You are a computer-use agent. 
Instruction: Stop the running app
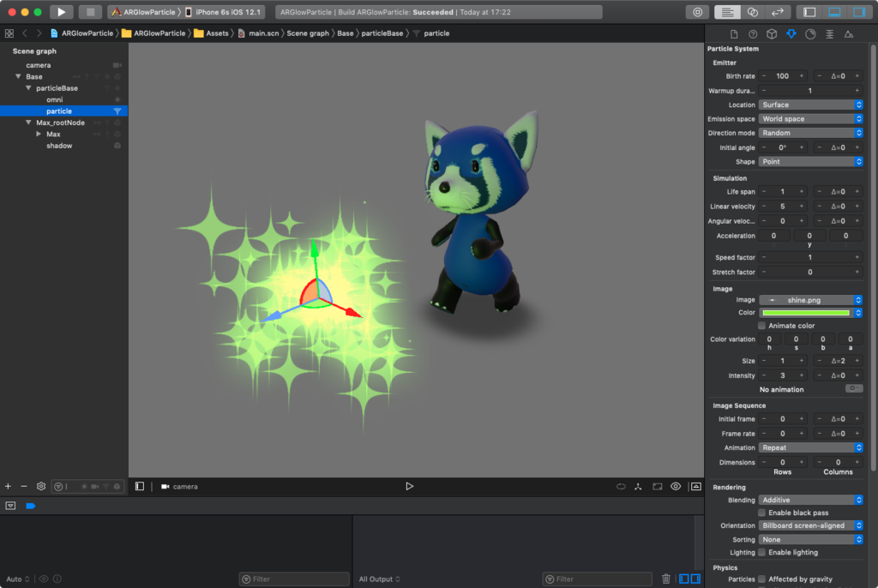[89, 12]
